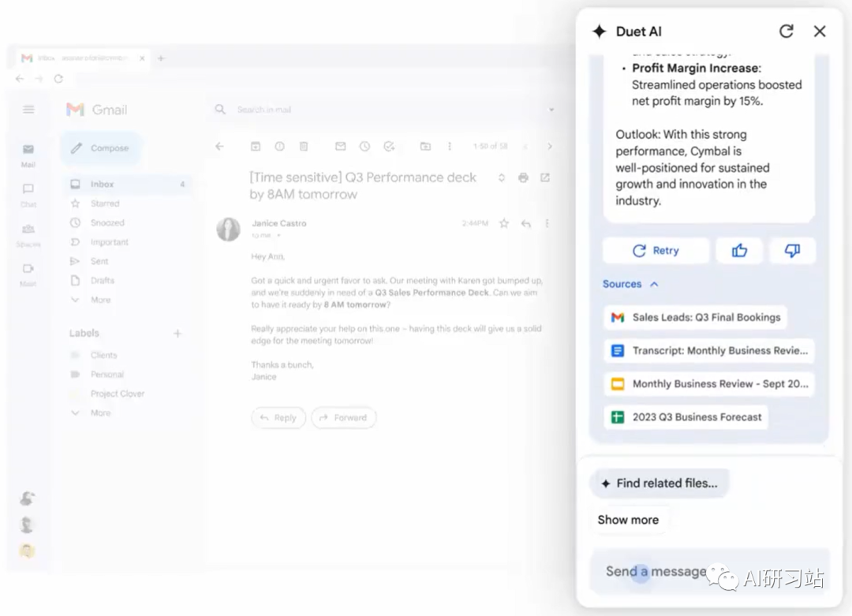Open a new browser tab

(x=161, y=58)
